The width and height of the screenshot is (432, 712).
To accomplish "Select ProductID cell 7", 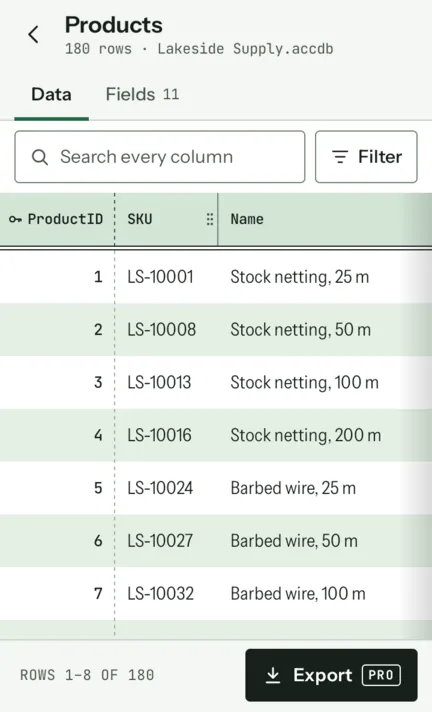I will click(57, 593).
